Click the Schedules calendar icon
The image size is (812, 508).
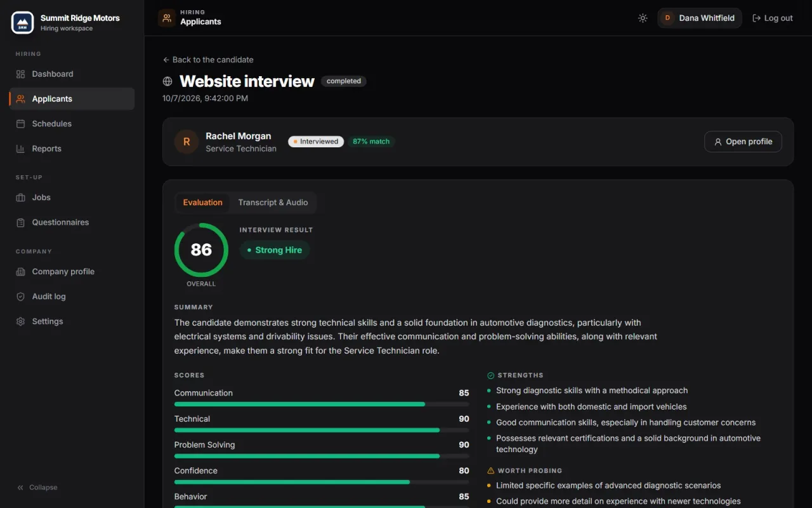tap(20, 124)
